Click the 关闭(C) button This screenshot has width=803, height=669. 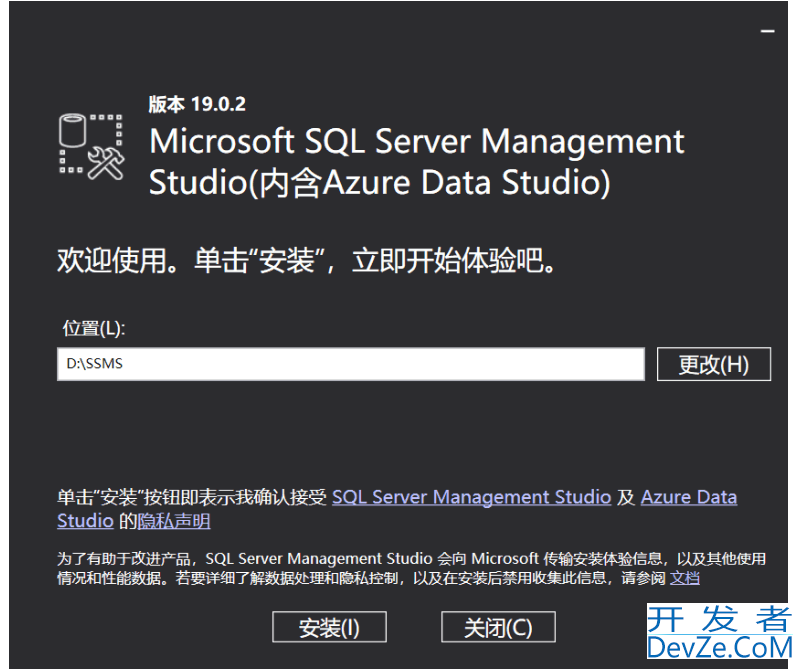[x=498, y=627]
